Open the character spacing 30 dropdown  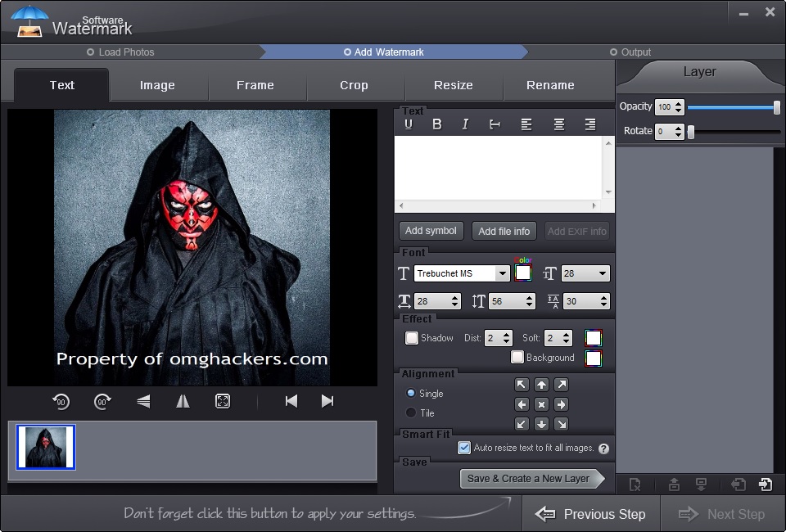point(603,301)
